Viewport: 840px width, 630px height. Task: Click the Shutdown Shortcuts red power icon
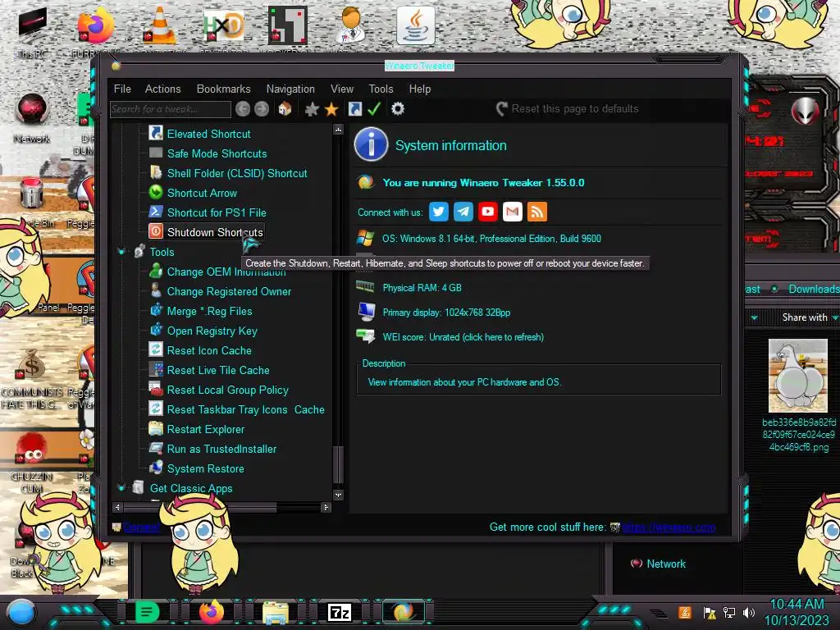tap(155, 231)
